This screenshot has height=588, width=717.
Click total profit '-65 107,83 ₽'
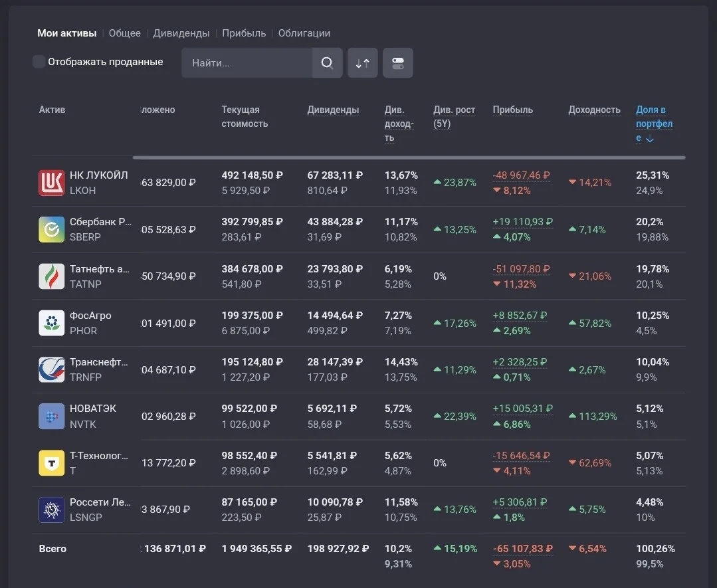click(523, 549)
